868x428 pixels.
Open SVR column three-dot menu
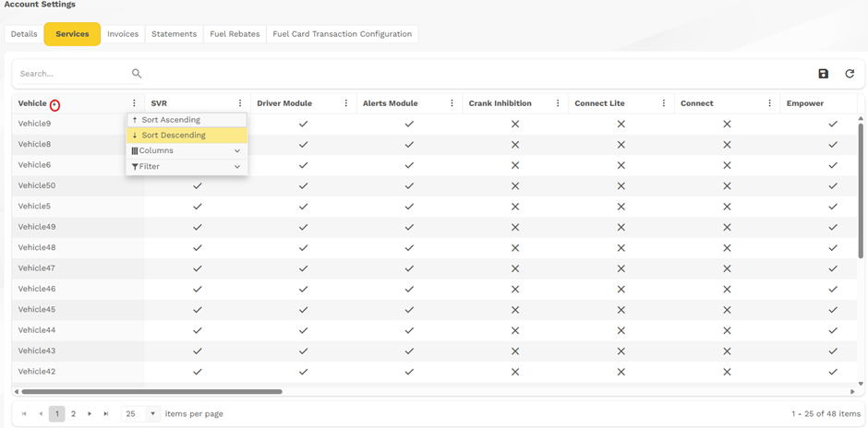[240, 103]
